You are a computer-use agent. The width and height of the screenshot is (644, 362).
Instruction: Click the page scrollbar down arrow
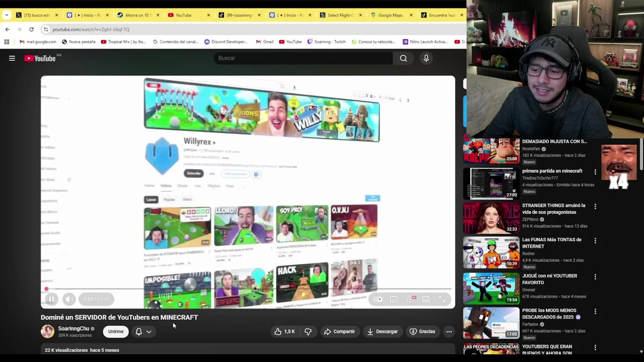pyautogui.click(x=641, y=351)
